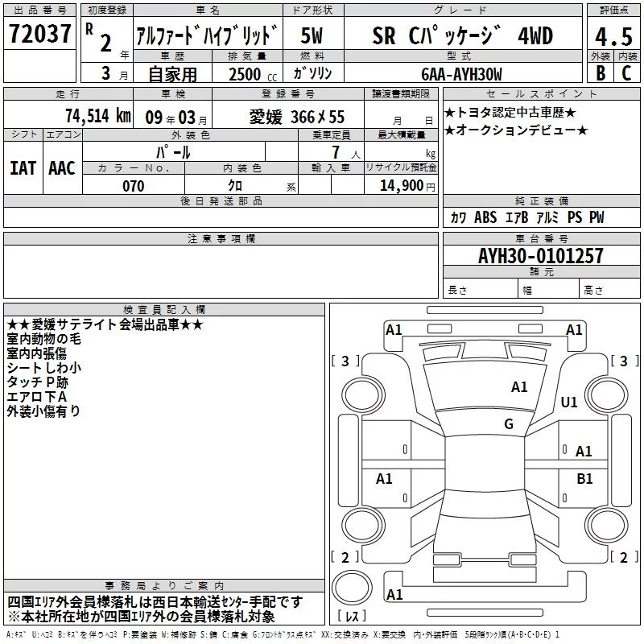Image resolution: width=644 pixels, height=644 pixels.
Task: Click the exterior grade B cell
Action: [x=601, y=73]
